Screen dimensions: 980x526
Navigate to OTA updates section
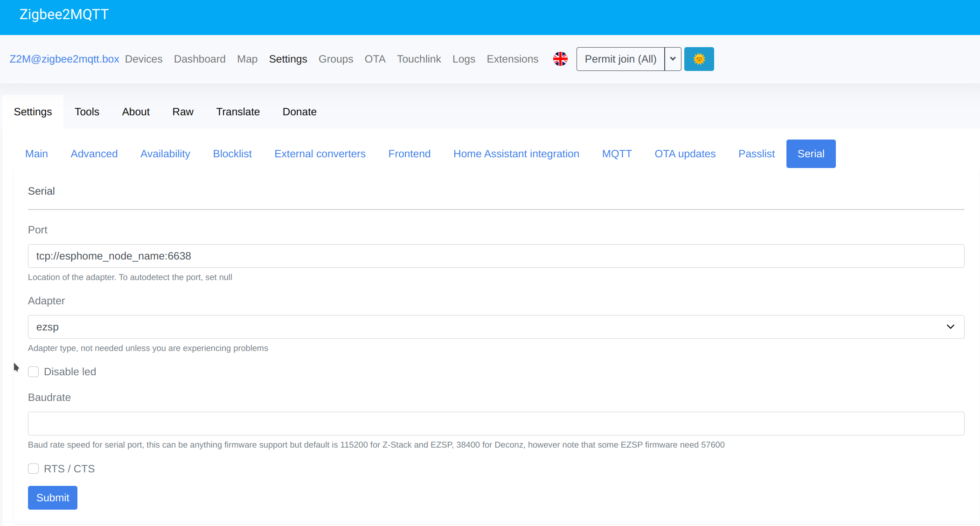click(686, 154)
